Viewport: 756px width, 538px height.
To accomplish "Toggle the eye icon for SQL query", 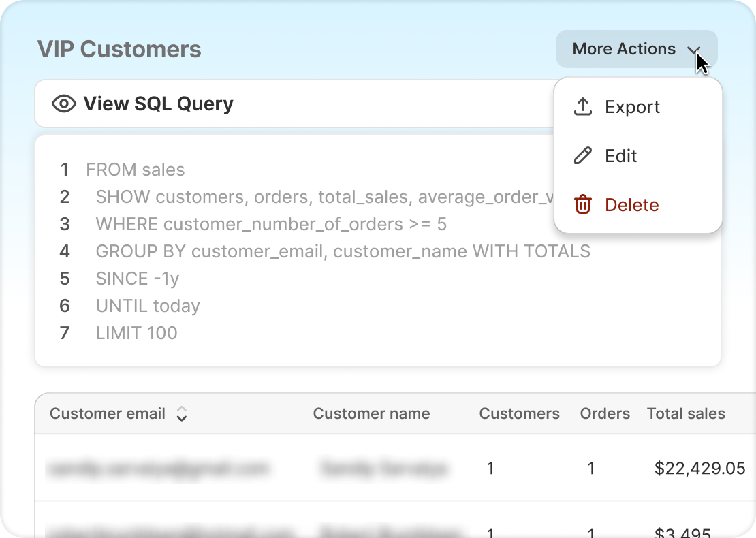I will [64, 104].
